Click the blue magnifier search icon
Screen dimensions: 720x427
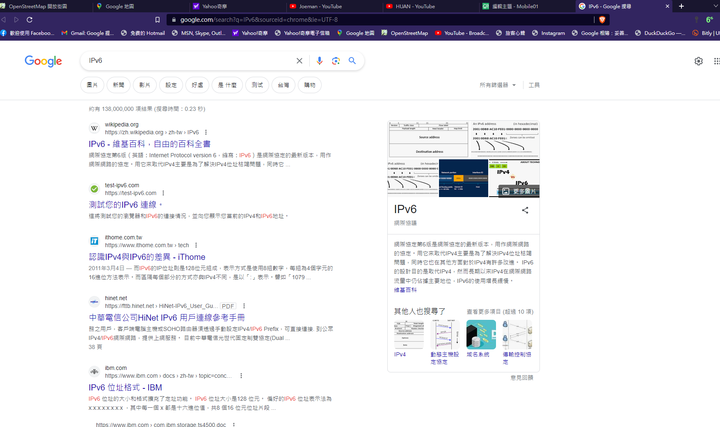[x=352, y=61]
